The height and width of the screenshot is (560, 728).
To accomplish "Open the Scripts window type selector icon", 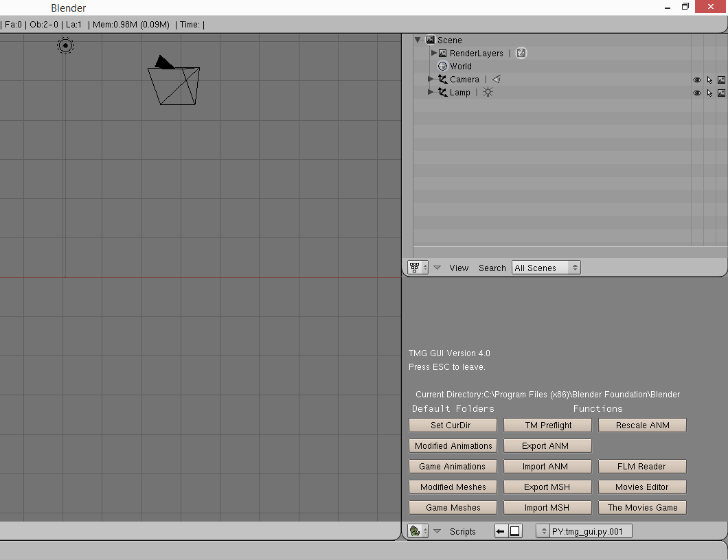I will point(418,531).
